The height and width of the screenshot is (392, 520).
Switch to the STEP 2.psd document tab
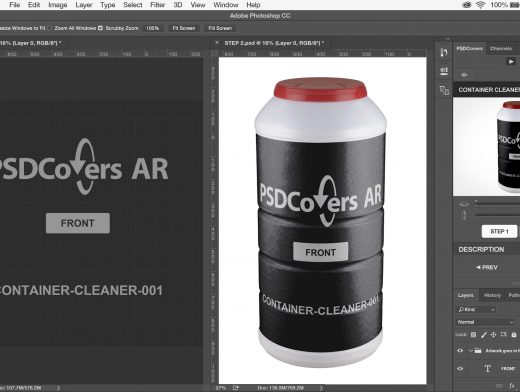(274, 43)
